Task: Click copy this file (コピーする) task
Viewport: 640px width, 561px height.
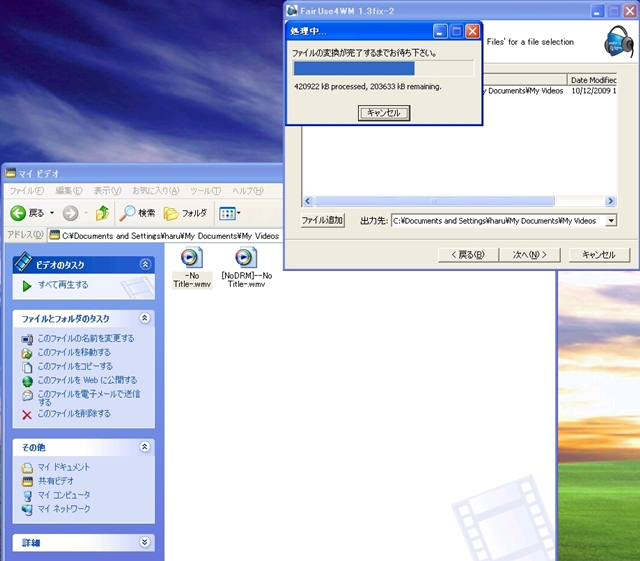Action: [75, 366]
